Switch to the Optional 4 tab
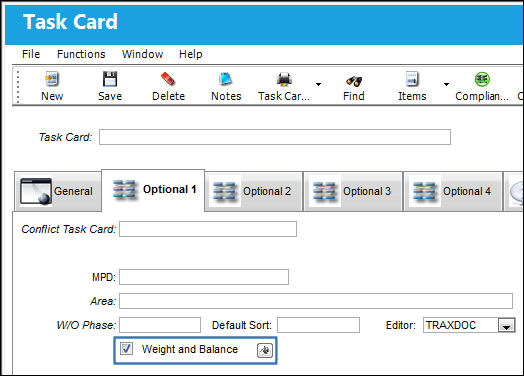Viewport: 524px width, 376px height. 453,191
